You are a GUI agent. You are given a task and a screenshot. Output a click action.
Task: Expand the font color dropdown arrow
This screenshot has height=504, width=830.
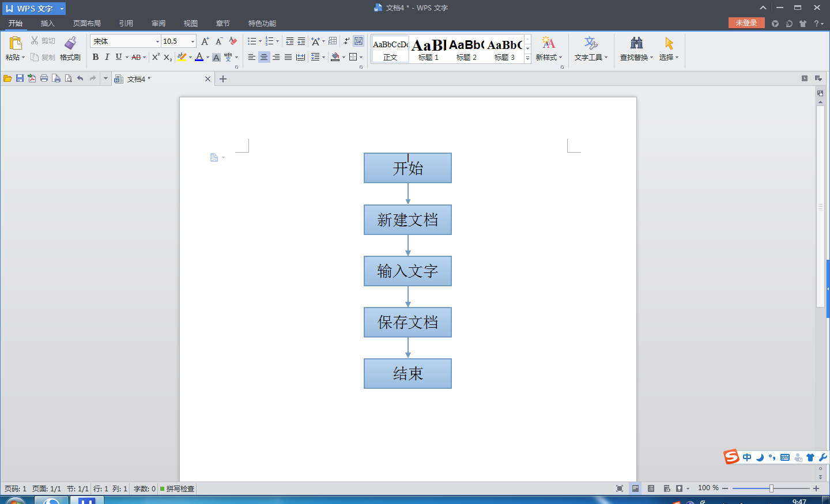[207, 58]
